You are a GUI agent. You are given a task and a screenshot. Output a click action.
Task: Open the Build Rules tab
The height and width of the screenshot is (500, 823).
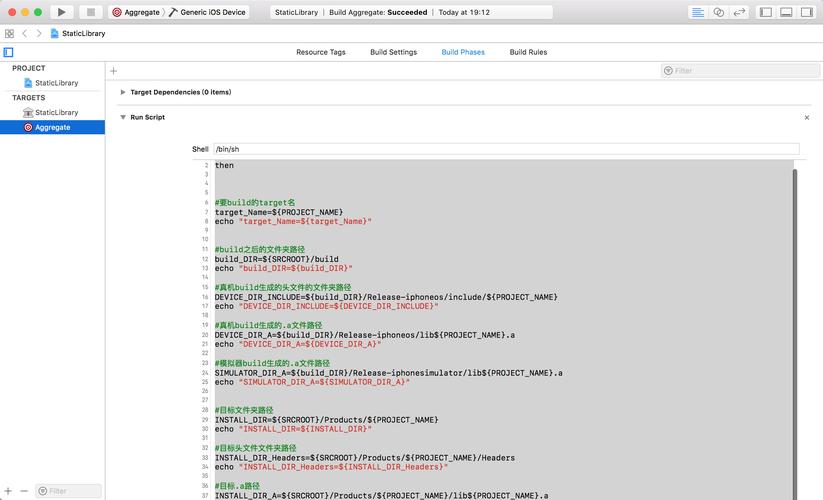click(x=528, y=52)
